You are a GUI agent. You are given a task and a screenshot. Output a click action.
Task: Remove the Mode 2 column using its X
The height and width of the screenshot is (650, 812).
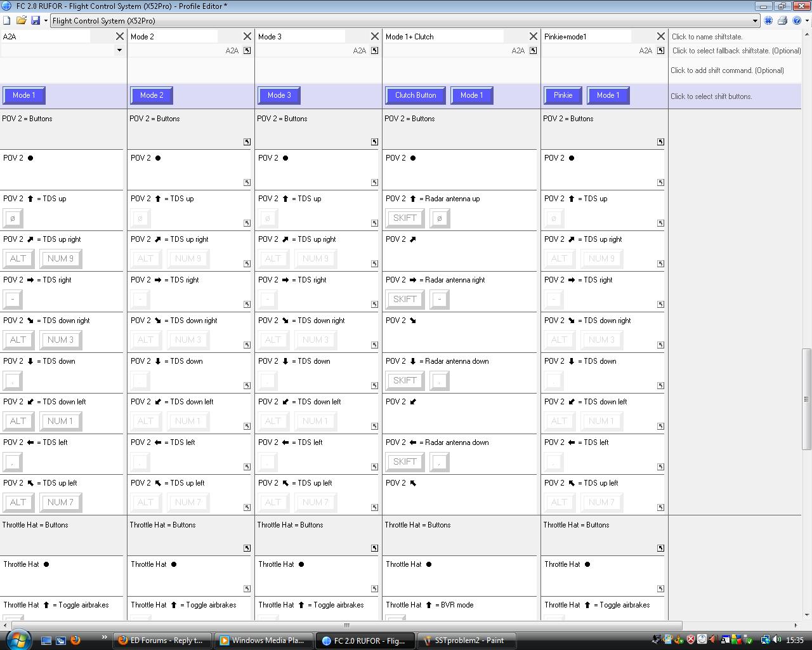tap(247, 36)
